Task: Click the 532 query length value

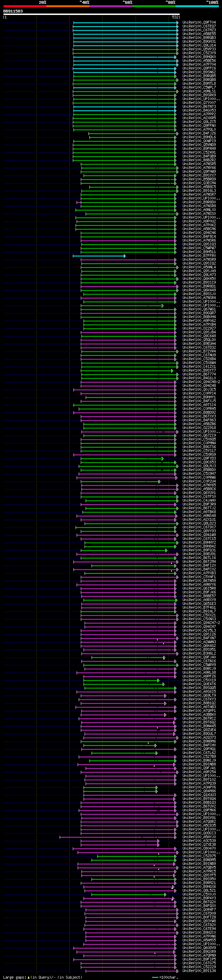Action: pos(175,17)
